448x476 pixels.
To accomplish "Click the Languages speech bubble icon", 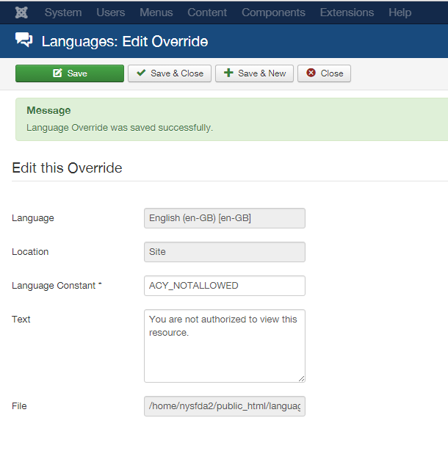I will [24, 41].
